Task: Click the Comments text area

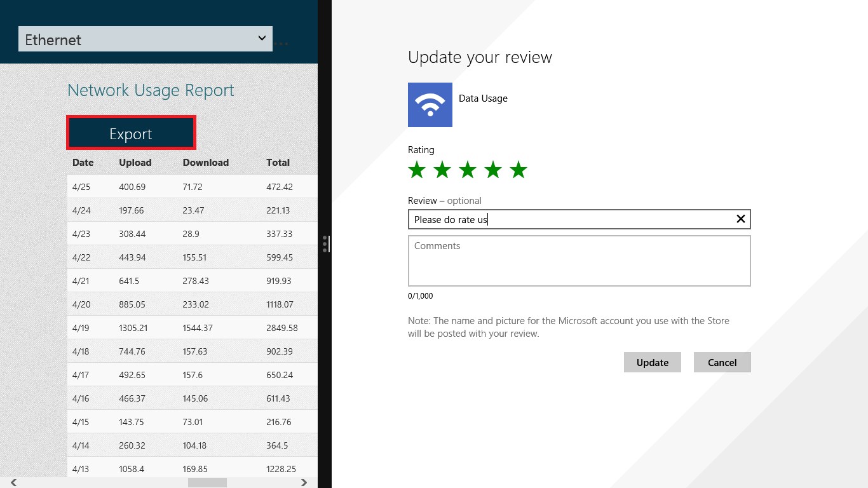Action: tap(579, 261)
